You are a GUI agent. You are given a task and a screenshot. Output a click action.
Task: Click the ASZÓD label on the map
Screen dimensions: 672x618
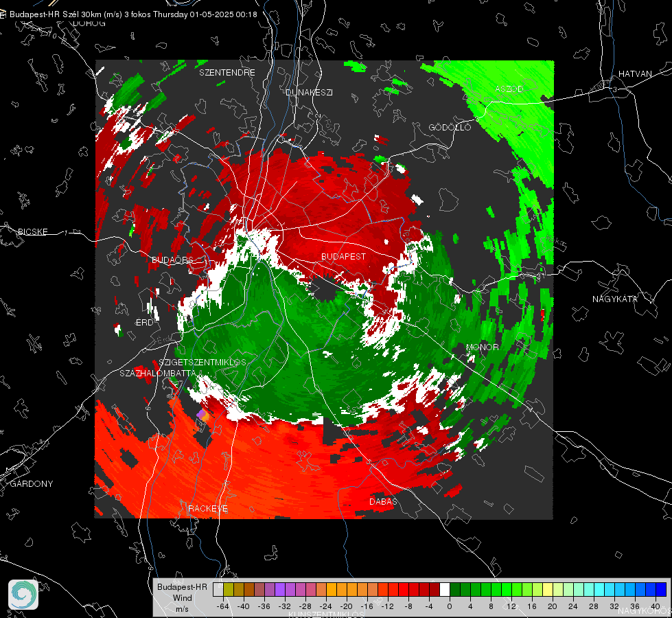tap(509, 89)
